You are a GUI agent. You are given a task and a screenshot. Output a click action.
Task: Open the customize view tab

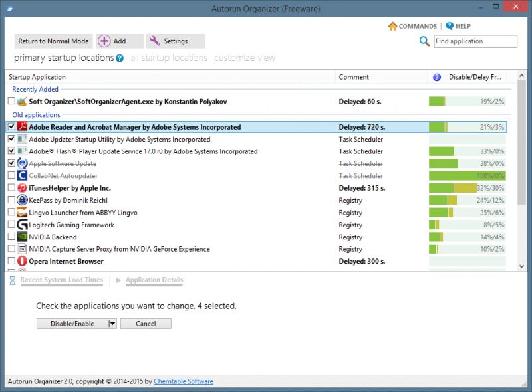(x=245, y=58)
